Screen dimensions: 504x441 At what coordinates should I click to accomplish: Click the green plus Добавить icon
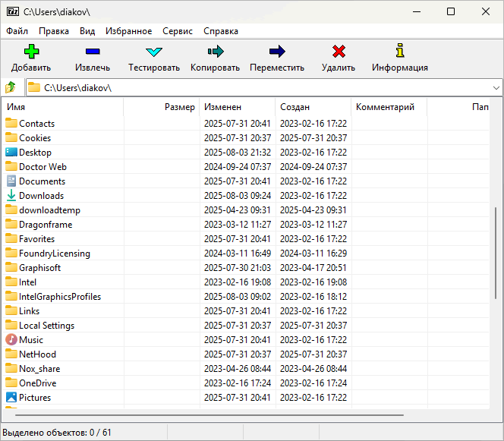tap(31, 52)
